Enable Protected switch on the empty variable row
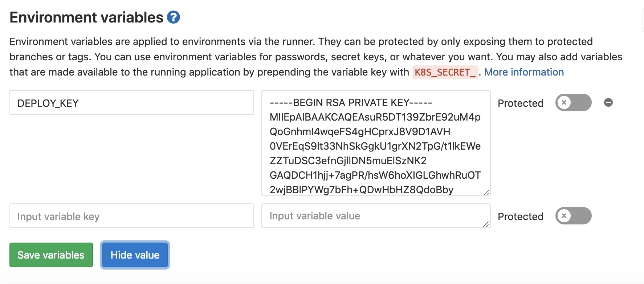 pyautogui.click(x=573, y=216)
